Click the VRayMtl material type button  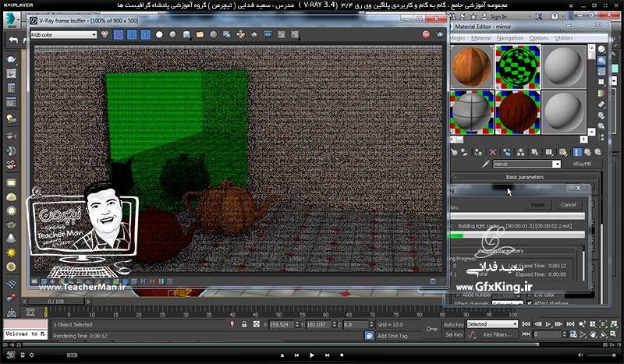tap(582, 164)
